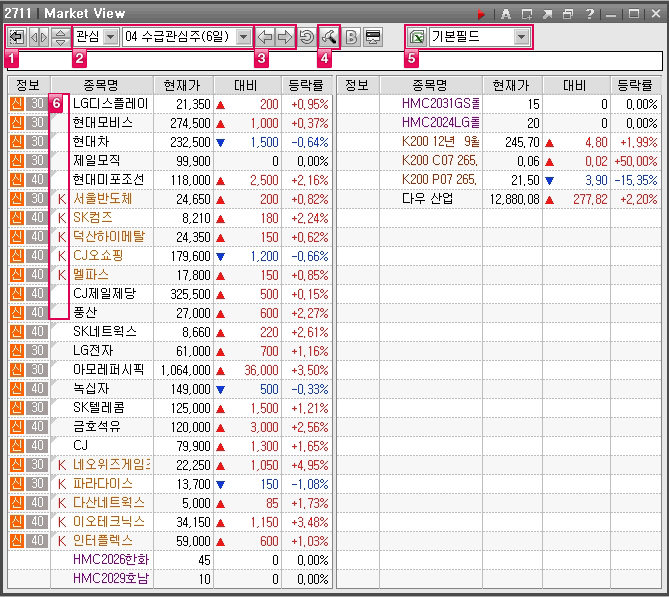The height and width of the screenshot is (597, 669).
Task: Select item HMC2031GS in right table
Action: 441,104
